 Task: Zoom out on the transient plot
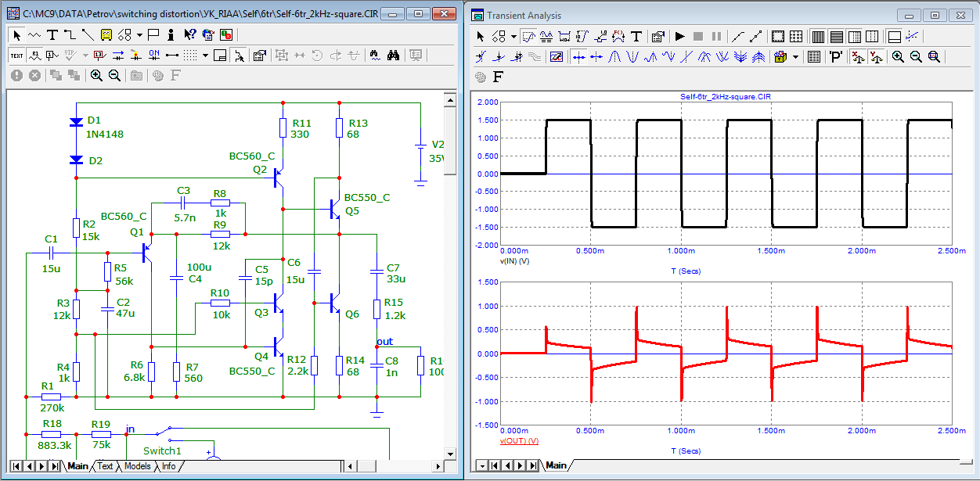coord(915,56)
